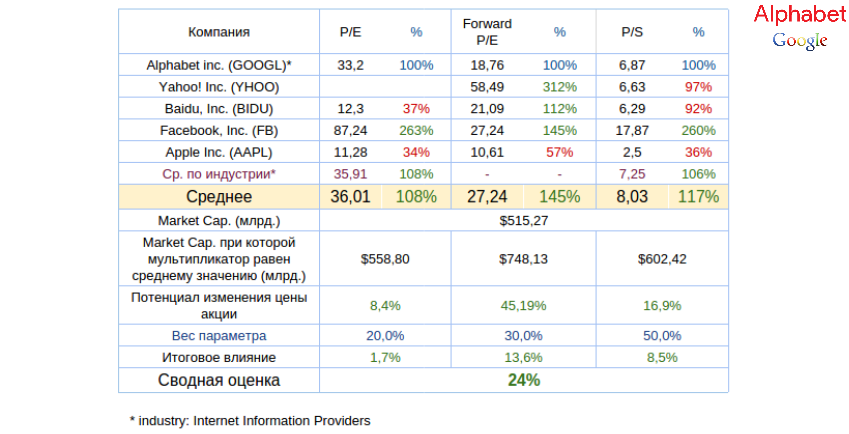Image resolution: width=849 pixels, height=434 pixels.
Task: Click Baidu's P/S percent 92%
Action: [698, 109]
